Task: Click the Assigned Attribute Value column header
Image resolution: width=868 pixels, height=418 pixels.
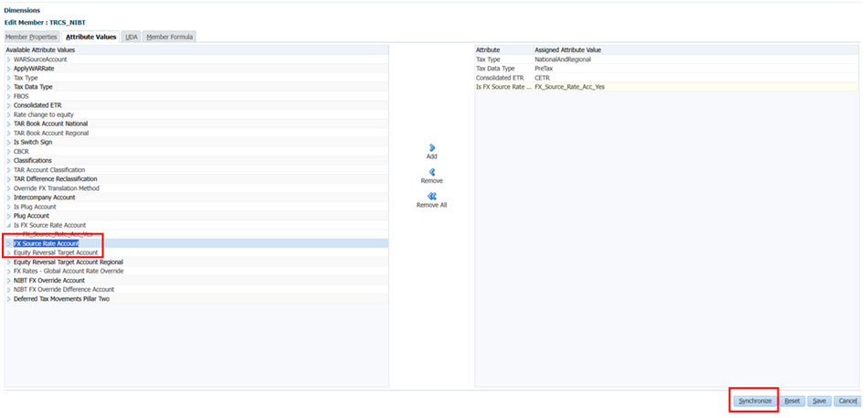Action: (x=695, y=50)
